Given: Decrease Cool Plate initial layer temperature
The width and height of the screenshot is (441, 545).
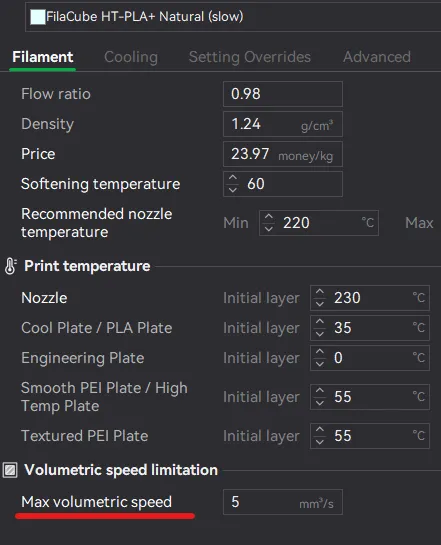Looking at the screenshot, I should [320, 334].
